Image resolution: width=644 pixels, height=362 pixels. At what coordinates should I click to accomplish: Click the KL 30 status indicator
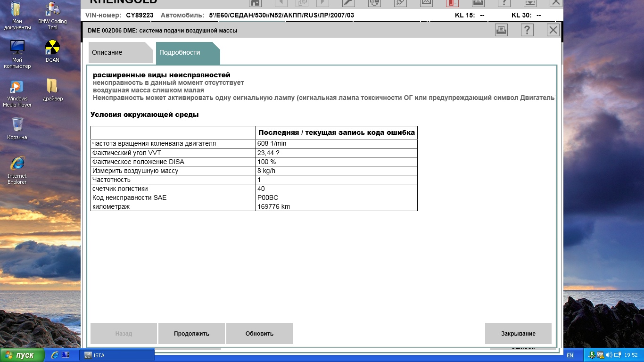526,15
